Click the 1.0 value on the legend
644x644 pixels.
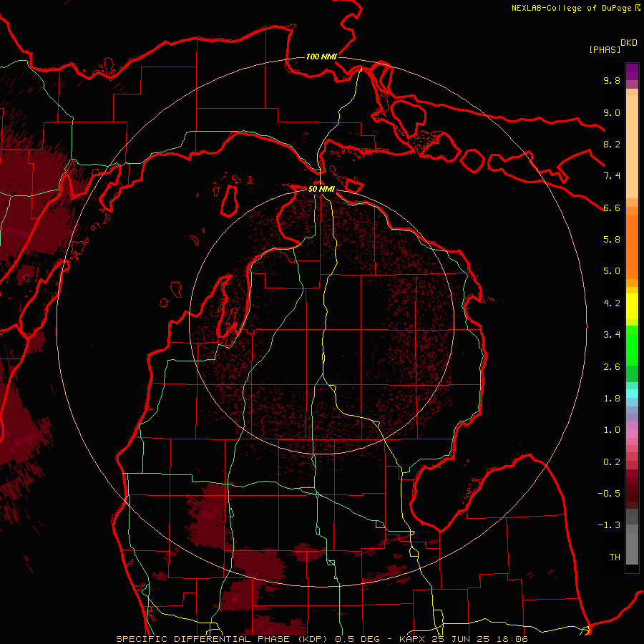pyautogui.click(x=612, y=430)
